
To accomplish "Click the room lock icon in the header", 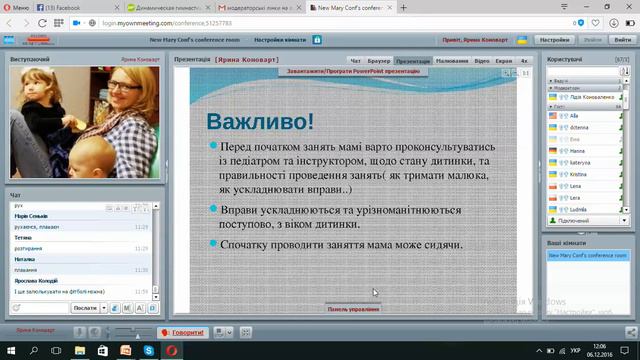I will tap(317, 40).
